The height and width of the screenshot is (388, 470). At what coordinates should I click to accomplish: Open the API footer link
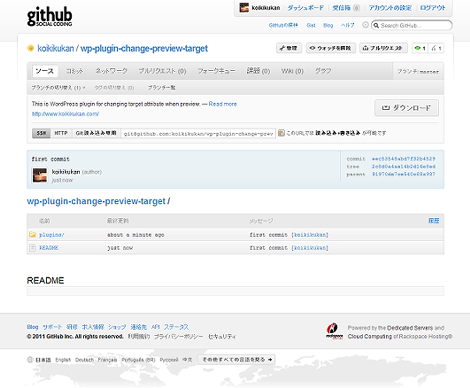155,327
